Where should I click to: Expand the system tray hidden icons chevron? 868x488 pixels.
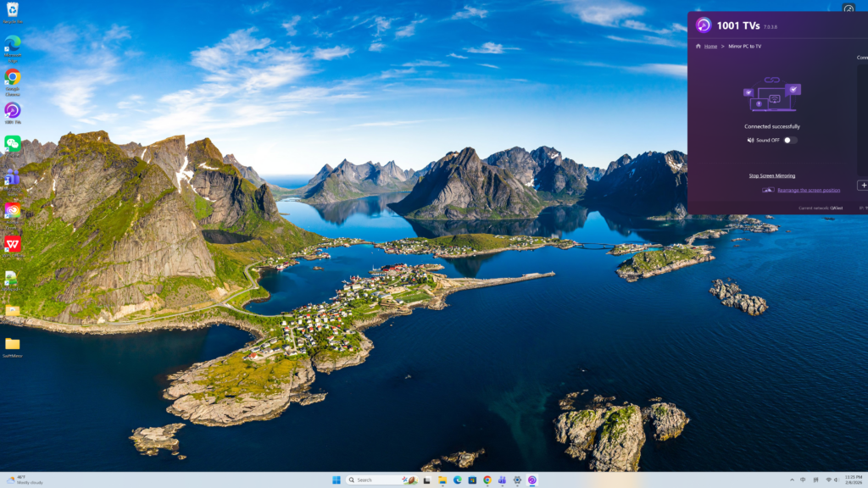(x=790, y=480)
